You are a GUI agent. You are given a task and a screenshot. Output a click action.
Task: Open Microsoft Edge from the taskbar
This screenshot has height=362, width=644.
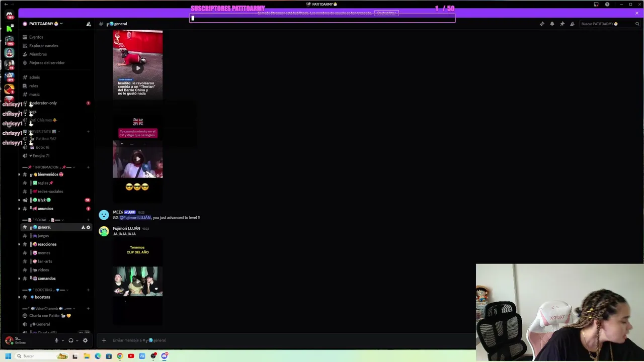click(x=98, y=356)
